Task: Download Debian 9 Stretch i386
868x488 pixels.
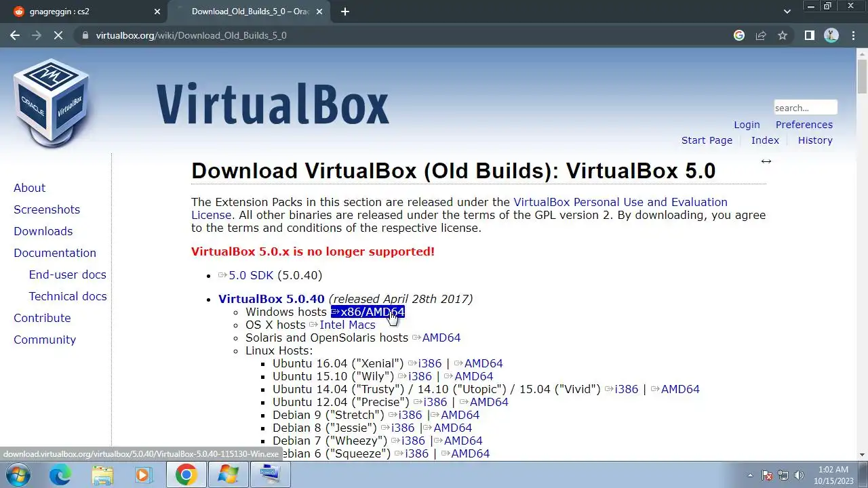Action: coord(405,415)
